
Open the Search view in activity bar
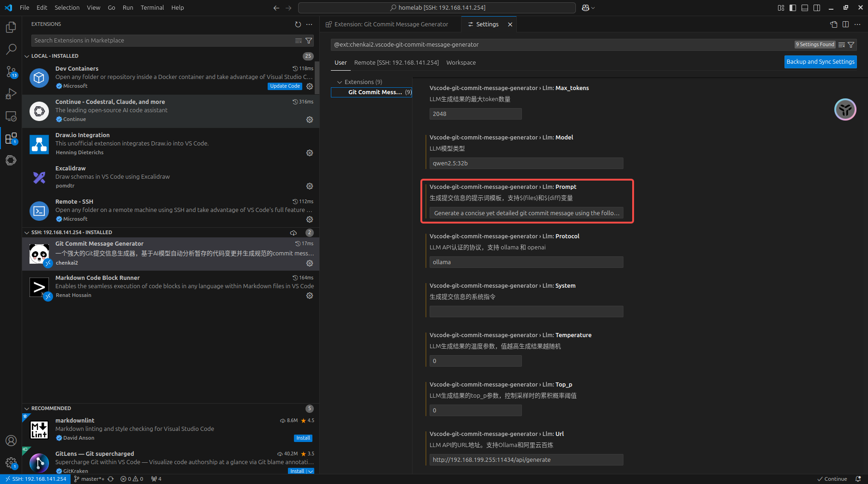(x=11, y=49)
